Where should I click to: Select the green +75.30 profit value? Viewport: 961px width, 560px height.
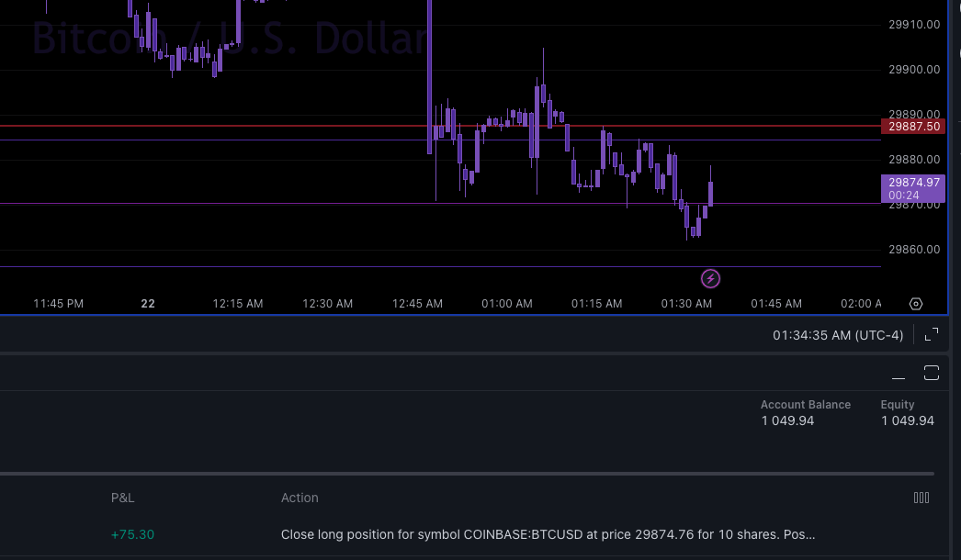tap(132, 533)
